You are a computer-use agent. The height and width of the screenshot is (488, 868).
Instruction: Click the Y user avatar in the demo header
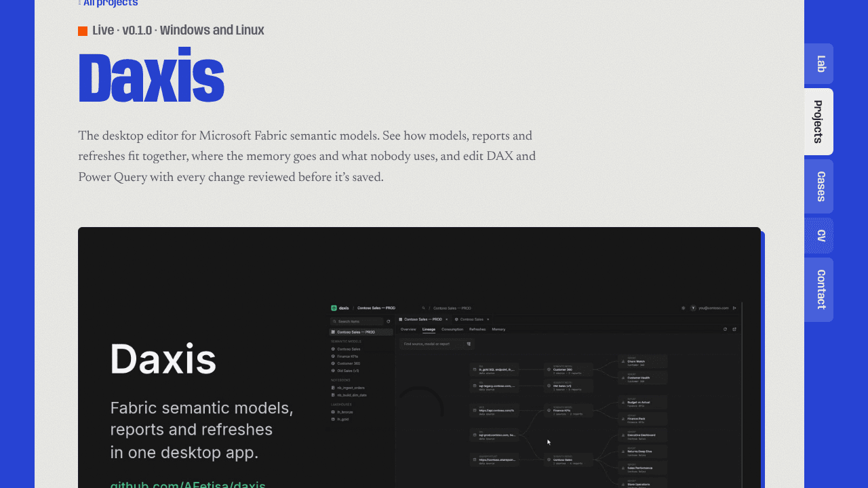tap(693, 308)
